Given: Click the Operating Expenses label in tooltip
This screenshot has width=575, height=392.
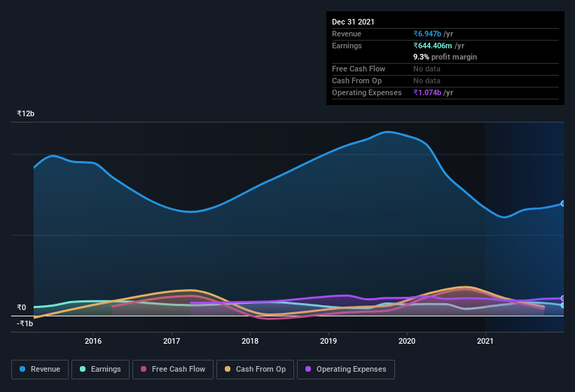Looking at the screenshot, I should pyautogui.click(x=367, y=92).
